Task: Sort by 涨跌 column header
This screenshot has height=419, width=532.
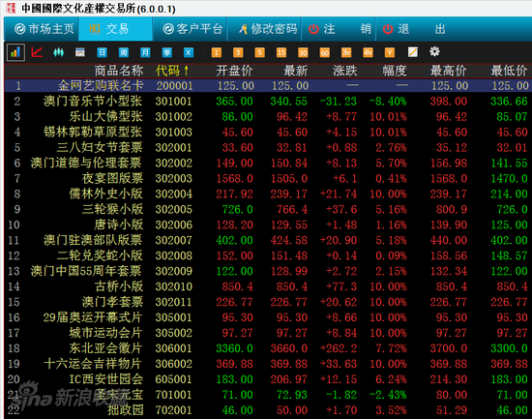Action: 345,71
